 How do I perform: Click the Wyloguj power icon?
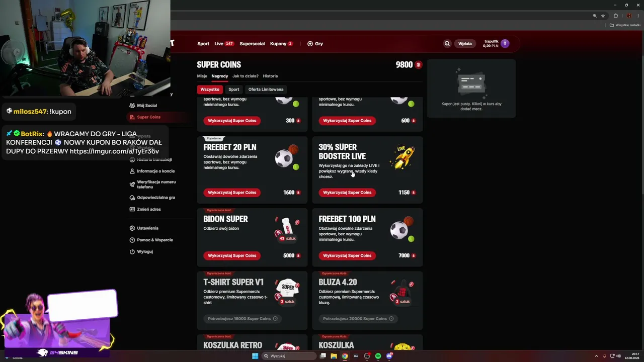(132, 251)
